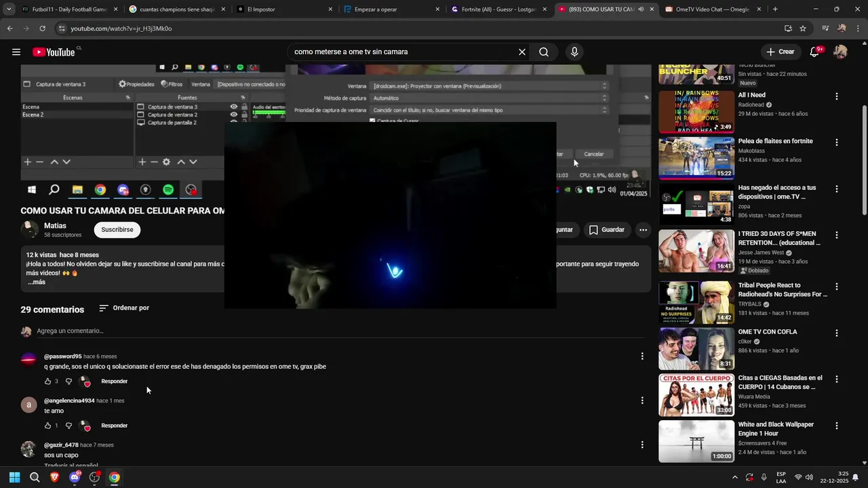Switch to Fortnite Guessr Lostgamer tab
Image resolution: width=868 pixels, height=488 pixels.
click(499, 9)
